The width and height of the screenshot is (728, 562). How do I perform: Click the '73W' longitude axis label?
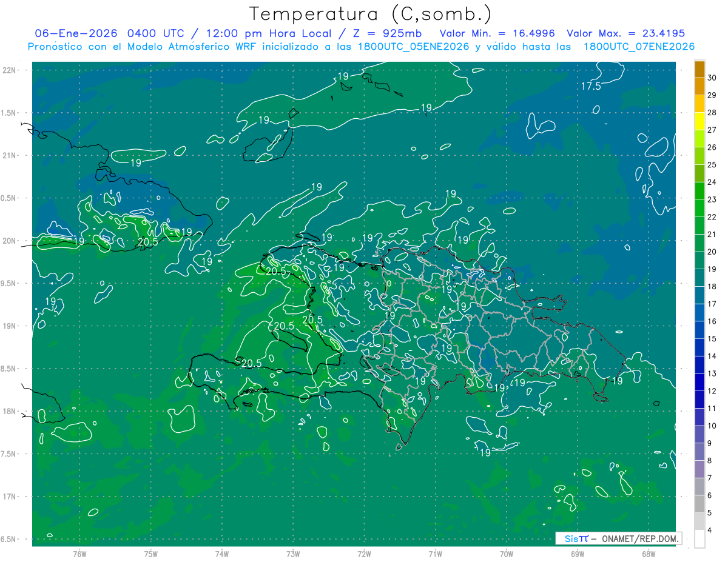tap(293, 554)
